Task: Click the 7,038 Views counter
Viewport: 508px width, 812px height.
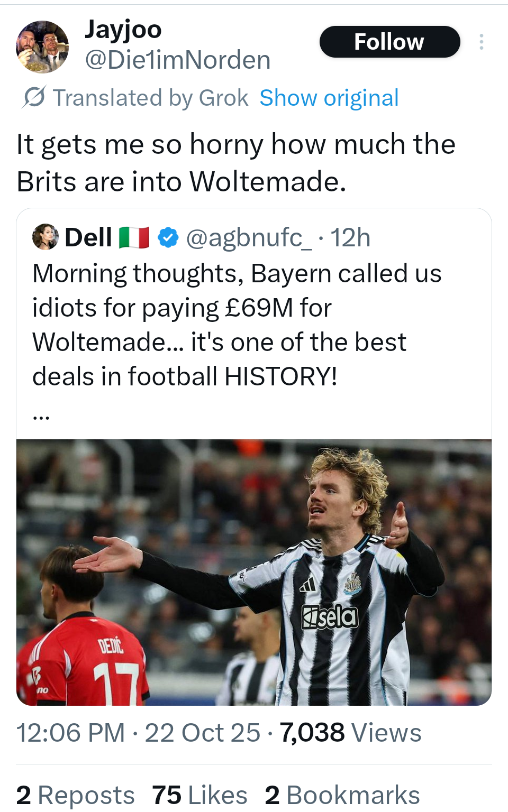Action: point(350,733)
